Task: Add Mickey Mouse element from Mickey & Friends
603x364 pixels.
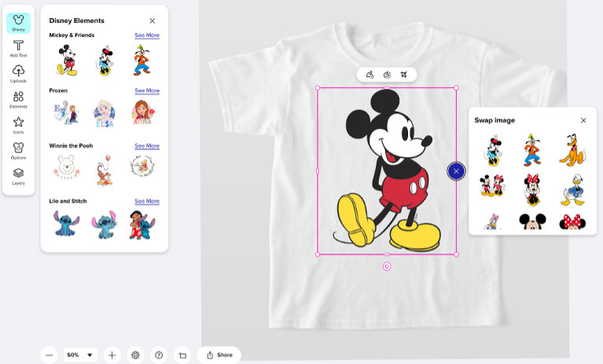Action: tap(67, 60)
